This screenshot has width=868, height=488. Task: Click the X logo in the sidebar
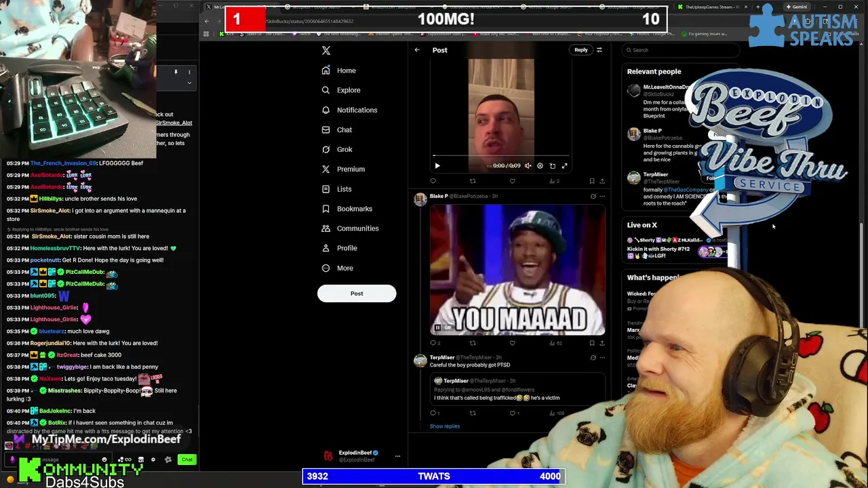pos(326,51)
